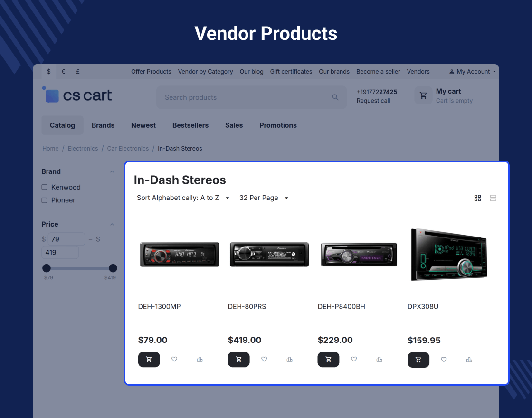
Task: Collapse the Price filter section
Action: coord(112,224)
